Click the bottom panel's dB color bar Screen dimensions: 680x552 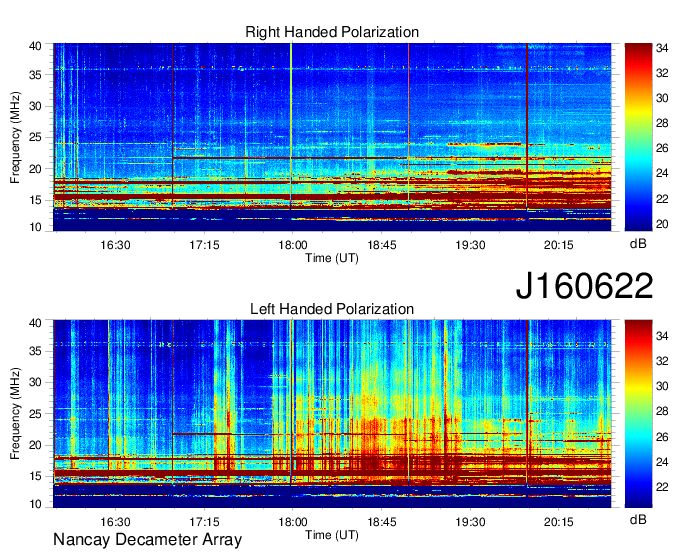638,414
